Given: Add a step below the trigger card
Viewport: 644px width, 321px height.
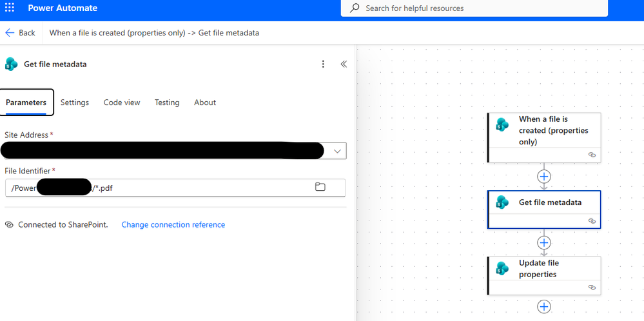Looking at the screenshot, I should click(x=544, y=177).
